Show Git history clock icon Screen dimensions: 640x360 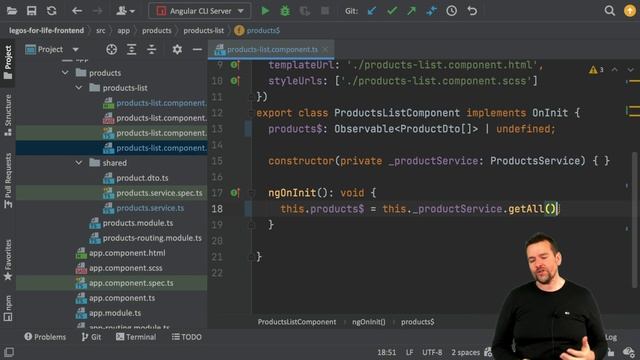tap(451, 11)
